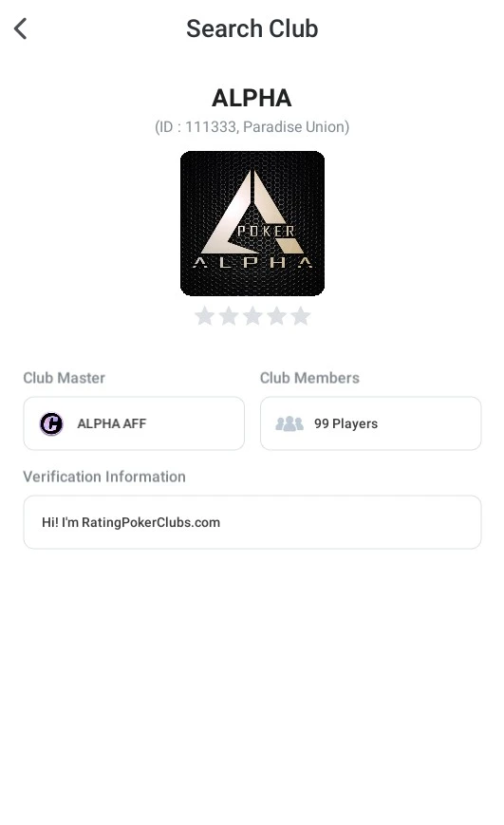Image resolution: width=504 pixels, height=825 pixels.
Task: Tap the ALPHA AFF master name
Action: coord(112,423)
